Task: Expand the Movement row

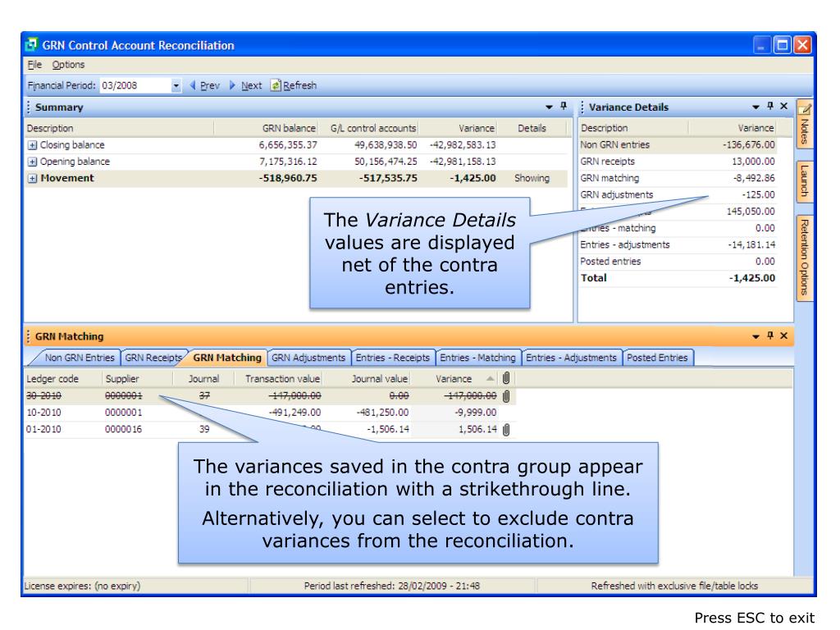Action: pyautogui.click(x=32, y=178)
